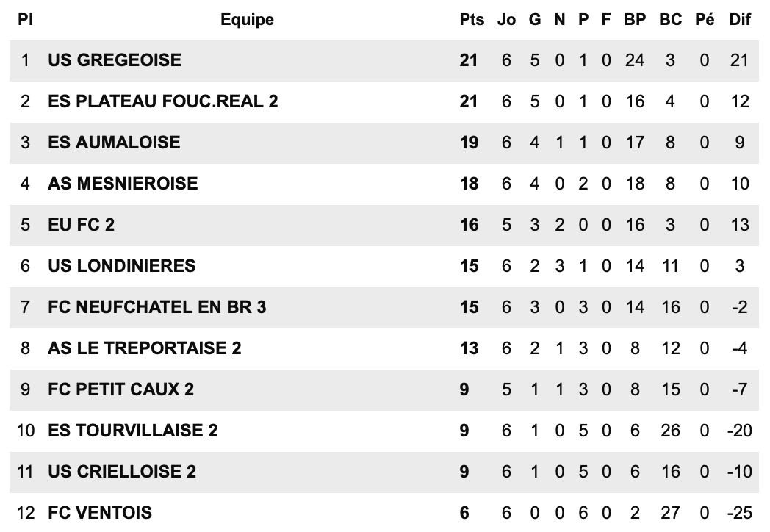Select the ES AUMALOISE team row
Screen dimensions: 770x532
114,143
